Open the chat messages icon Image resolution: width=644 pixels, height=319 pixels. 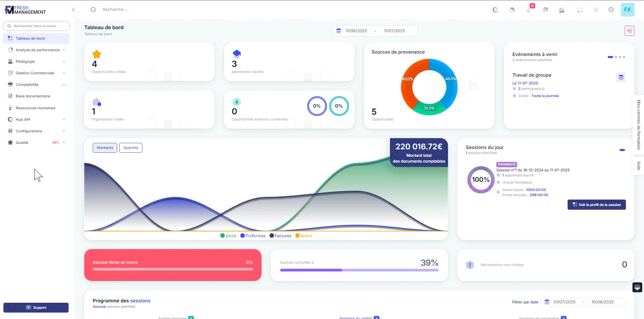(545, 10)
